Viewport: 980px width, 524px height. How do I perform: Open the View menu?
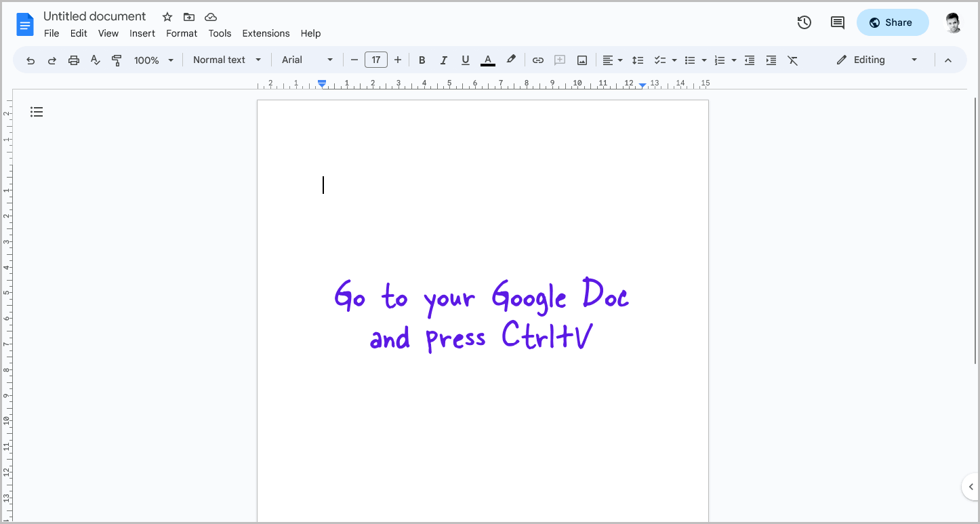[108, 33]
